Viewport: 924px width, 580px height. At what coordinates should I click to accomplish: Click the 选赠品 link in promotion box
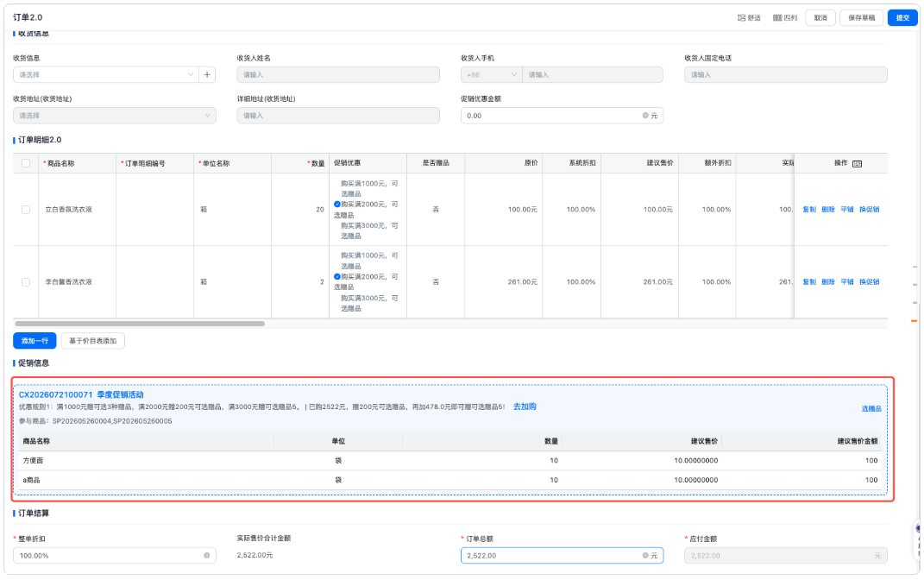tap(871, 408)
